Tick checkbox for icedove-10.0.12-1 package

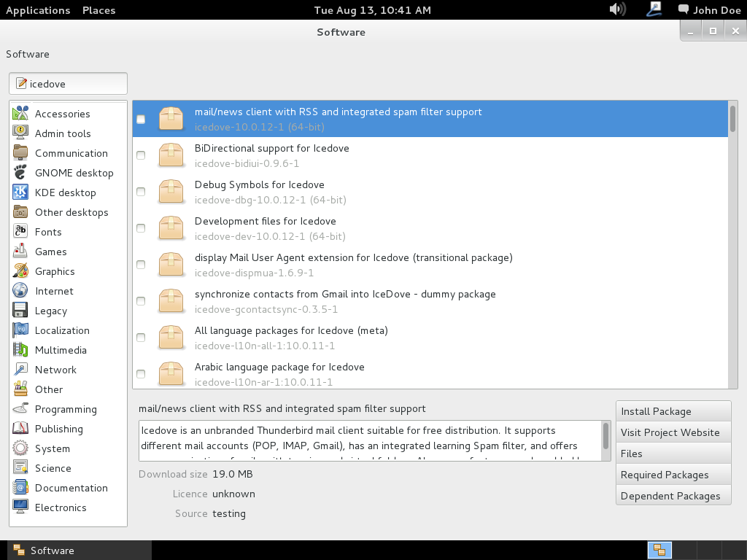click(141, 119)
